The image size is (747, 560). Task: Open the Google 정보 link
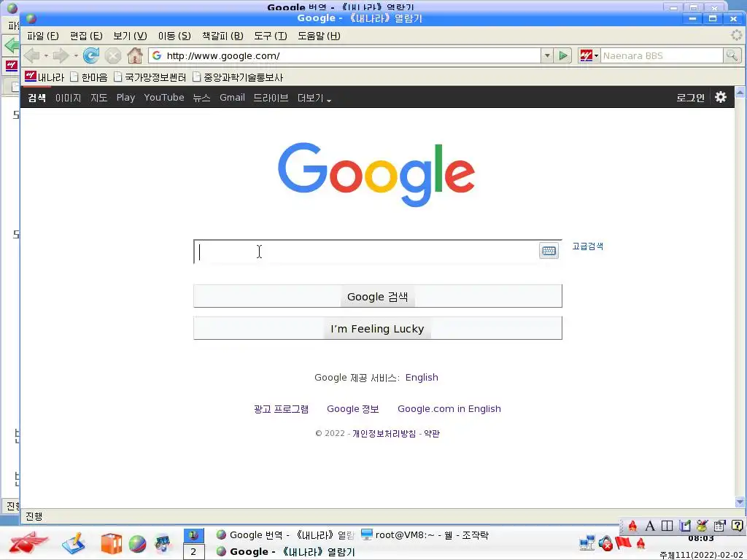pos(352,408)
